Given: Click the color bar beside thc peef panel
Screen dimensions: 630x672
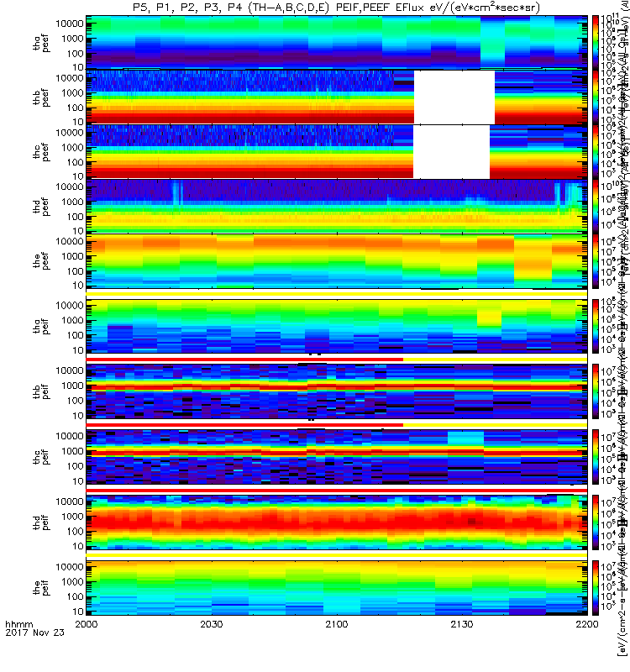Looking at the screenshot, I should click(596, 152).
